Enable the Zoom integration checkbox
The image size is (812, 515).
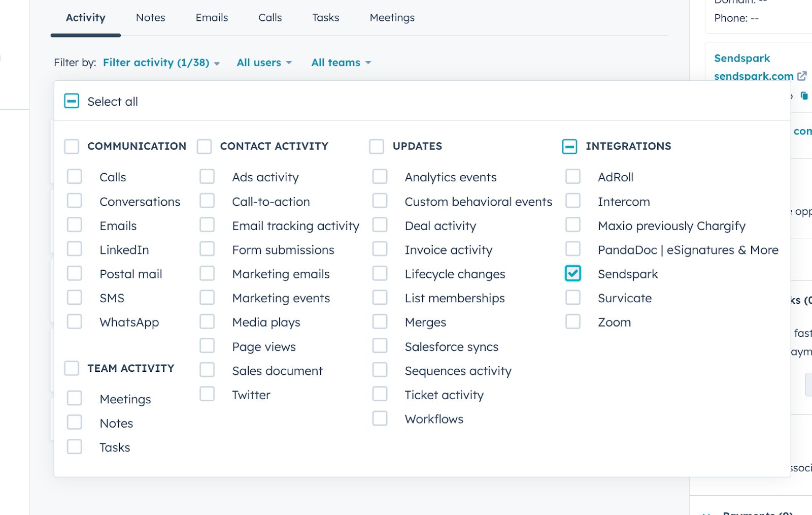573,321
